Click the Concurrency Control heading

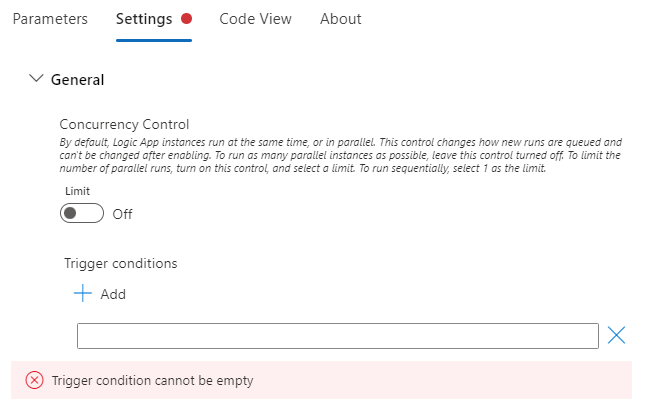click(x=124, y=125)
